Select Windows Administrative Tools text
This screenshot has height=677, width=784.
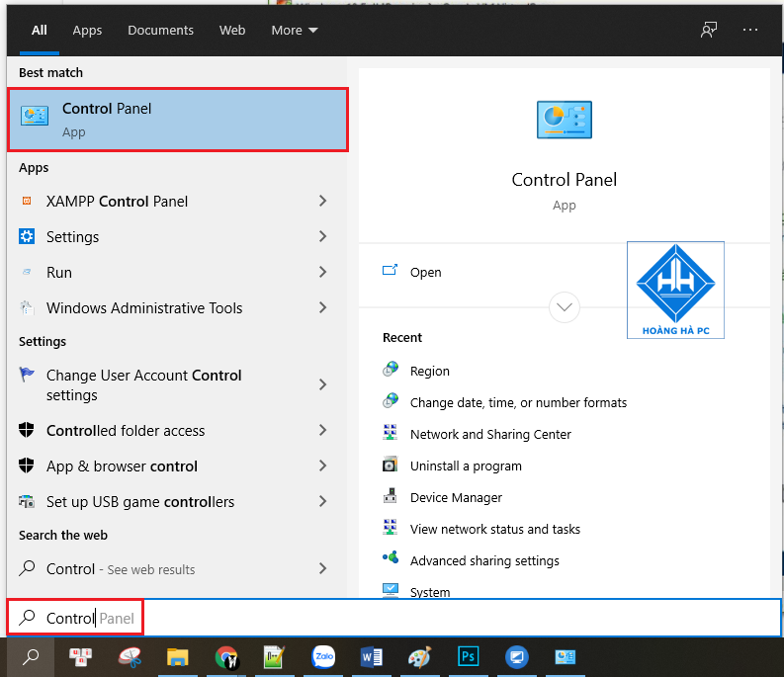144,308
